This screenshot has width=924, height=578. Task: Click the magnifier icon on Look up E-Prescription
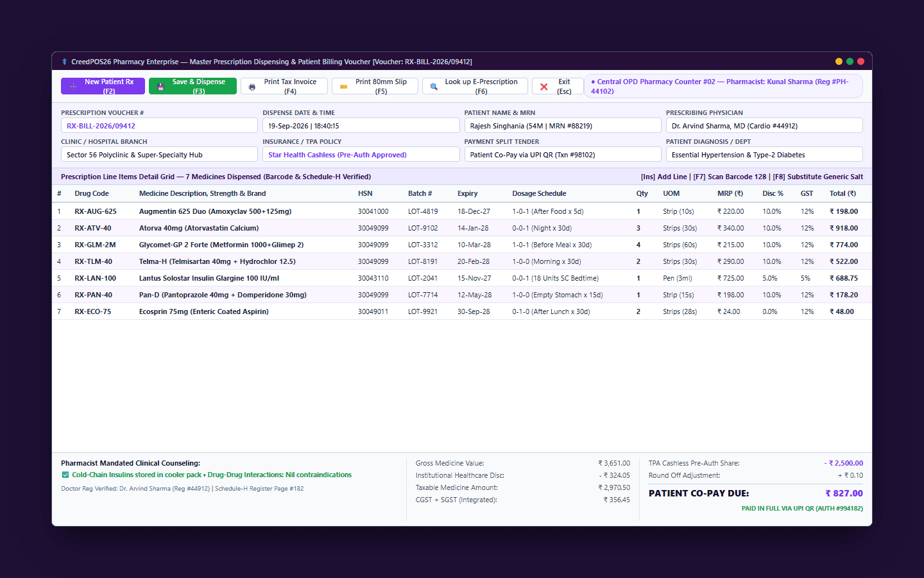(434, 87)
